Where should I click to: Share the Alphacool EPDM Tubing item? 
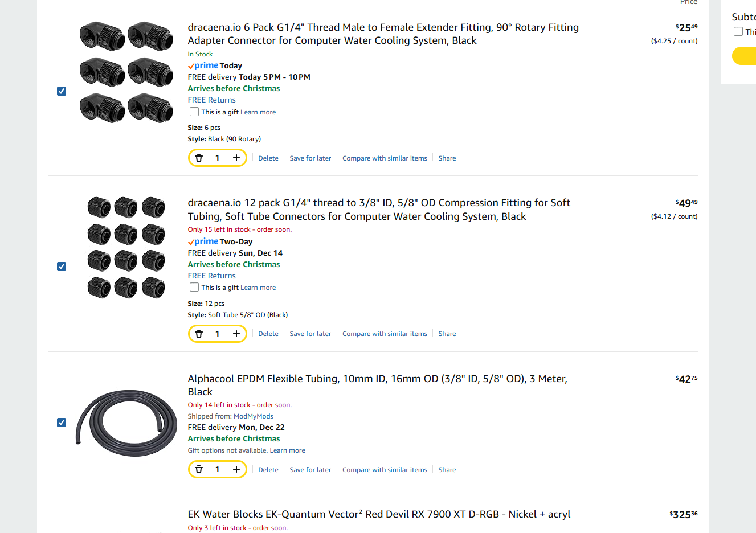447,470
